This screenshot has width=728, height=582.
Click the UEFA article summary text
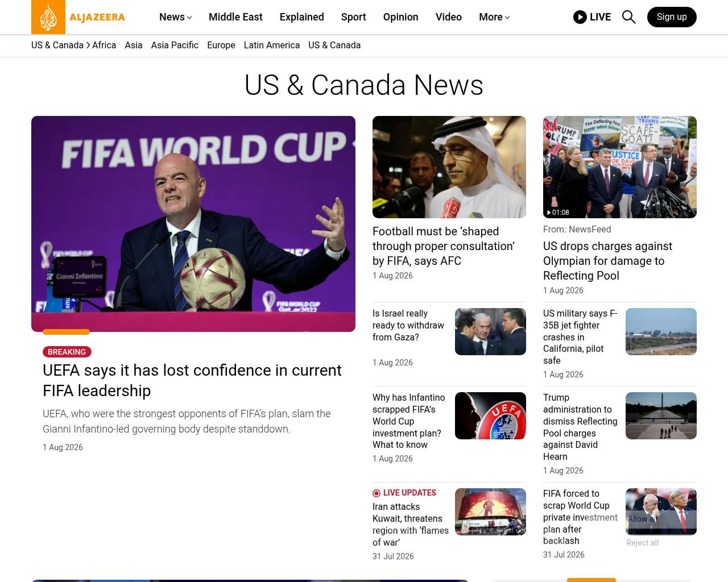(187, 421)
